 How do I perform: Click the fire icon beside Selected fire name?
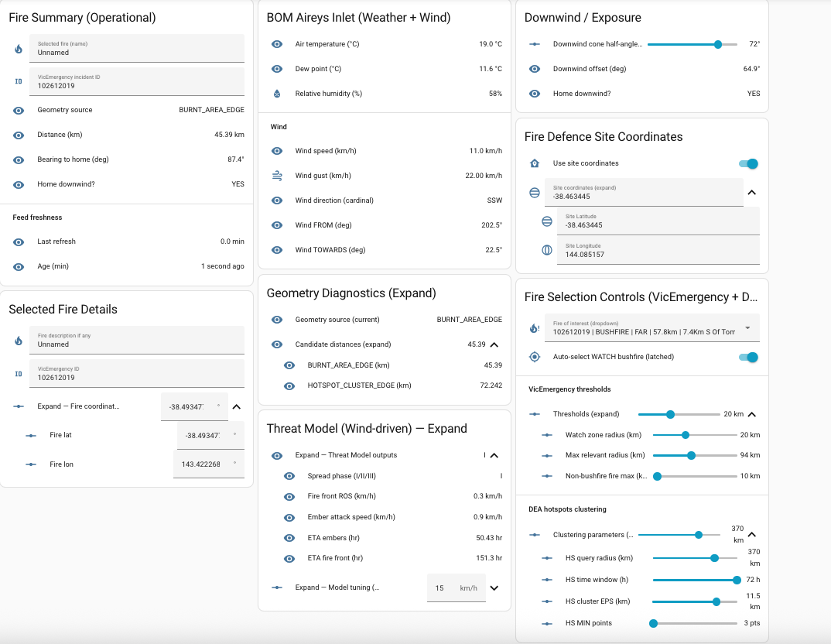coord(19,49)
